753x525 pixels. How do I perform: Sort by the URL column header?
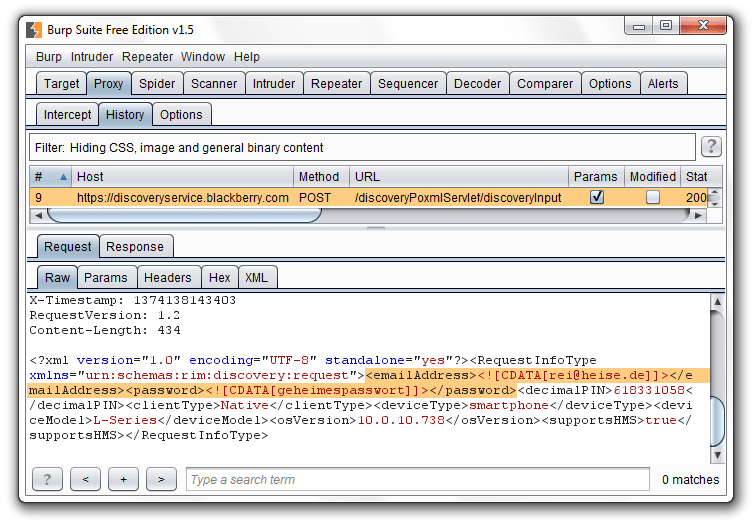pyautogui.click(x=459, y=177)
